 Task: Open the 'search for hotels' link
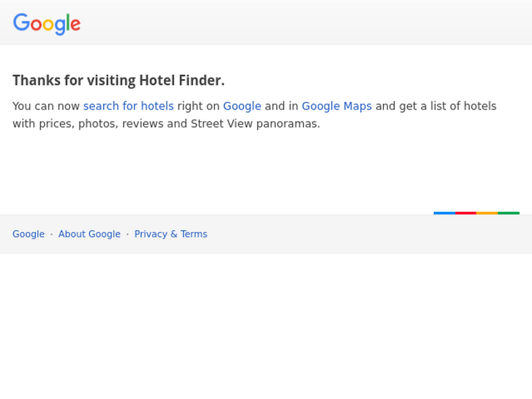(x=129, y=106)
